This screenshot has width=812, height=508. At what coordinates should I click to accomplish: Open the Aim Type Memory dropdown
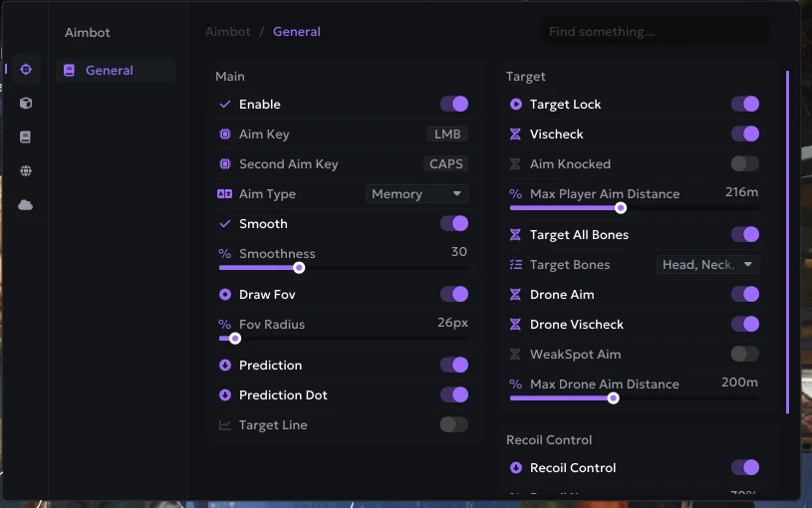pyautogui.click(x=416, y=193)
